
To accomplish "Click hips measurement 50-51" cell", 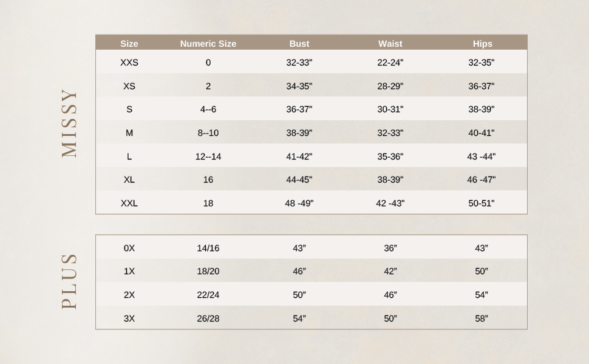I will [x=482, y=203].
